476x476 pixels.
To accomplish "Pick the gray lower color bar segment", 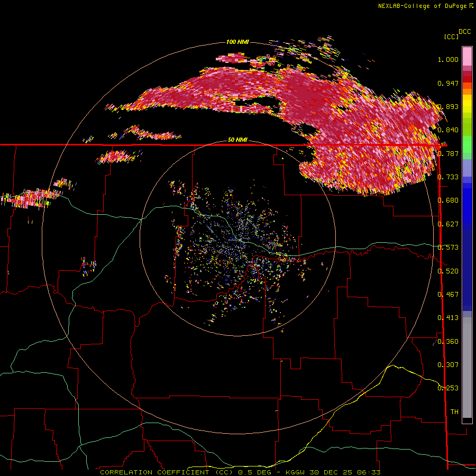I will click(467, 368).
